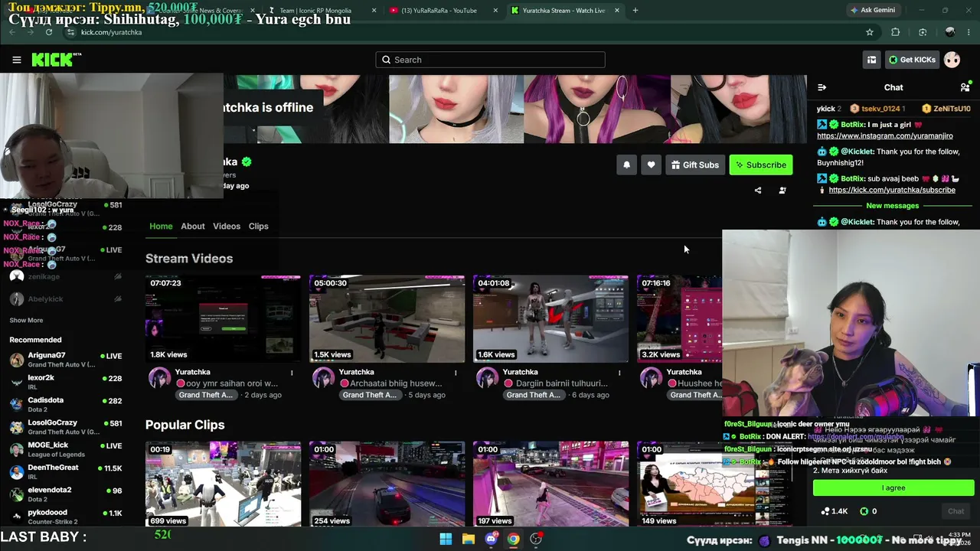Play the popular clip with 254 views

[x=387, y=484]
